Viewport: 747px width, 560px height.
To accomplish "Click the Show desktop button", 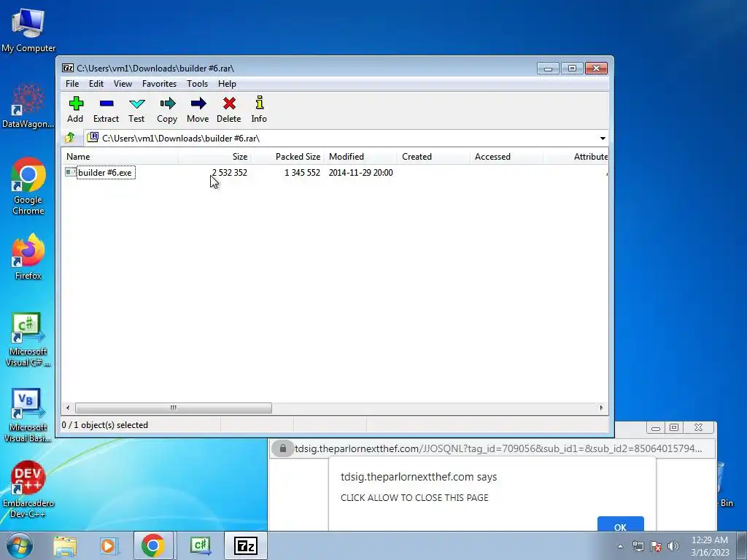I will point(742,545).
